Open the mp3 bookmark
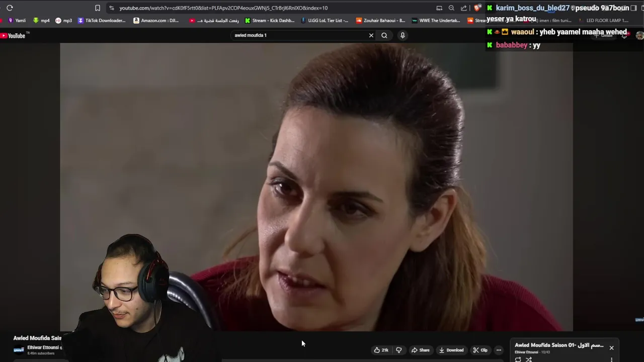The height and width of the screenshot is (362, 644). (63, 21)
